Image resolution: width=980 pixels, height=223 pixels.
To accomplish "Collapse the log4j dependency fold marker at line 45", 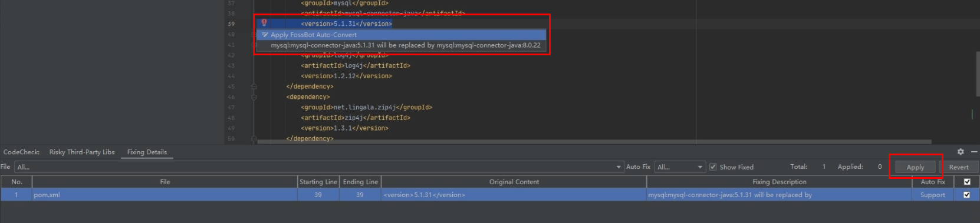I will pyautogui.click(x=254, y=86).
